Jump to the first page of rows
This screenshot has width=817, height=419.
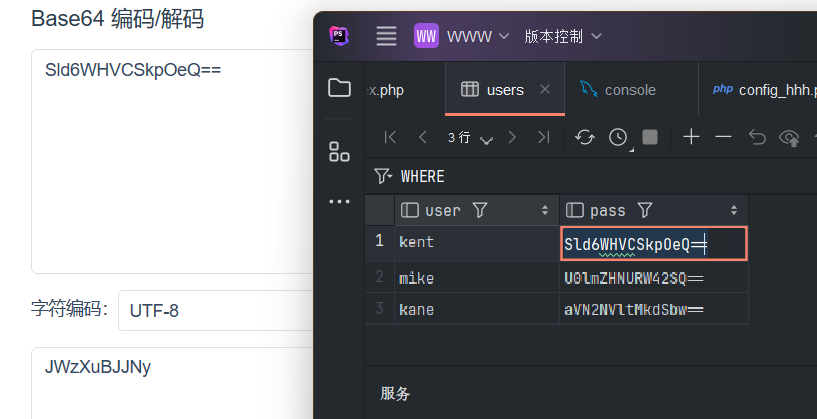click(x=391, y=137)
